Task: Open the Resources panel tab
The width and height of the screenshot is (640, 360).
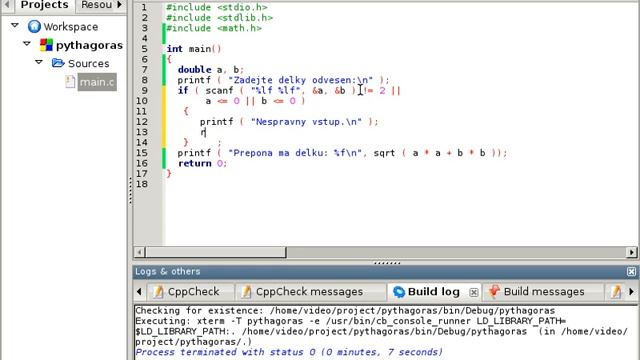Action: coord(96,5)
